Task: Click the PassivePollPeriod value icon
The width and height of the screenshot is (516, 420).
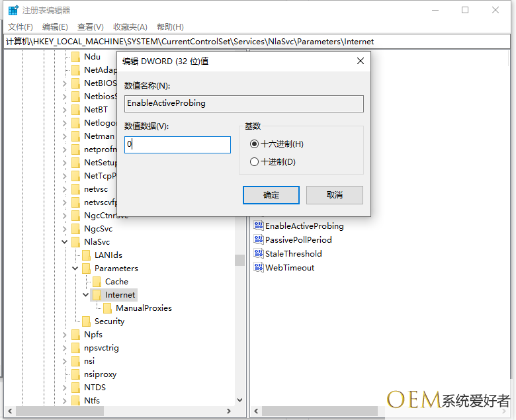Action: pyautogui.click(x=259, y=240)
